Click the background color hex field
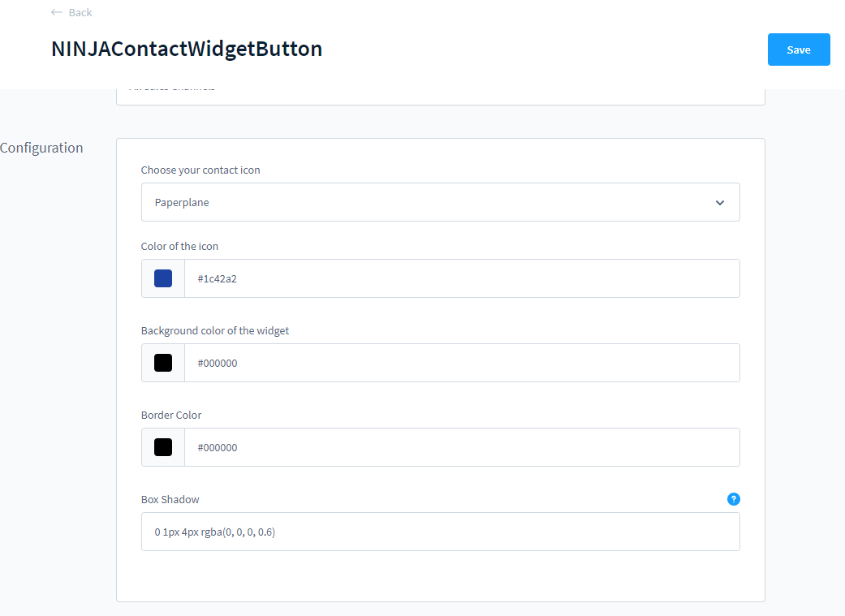This screenshot has width=845, height=616. pyautogui.click(x=462, y=363)
